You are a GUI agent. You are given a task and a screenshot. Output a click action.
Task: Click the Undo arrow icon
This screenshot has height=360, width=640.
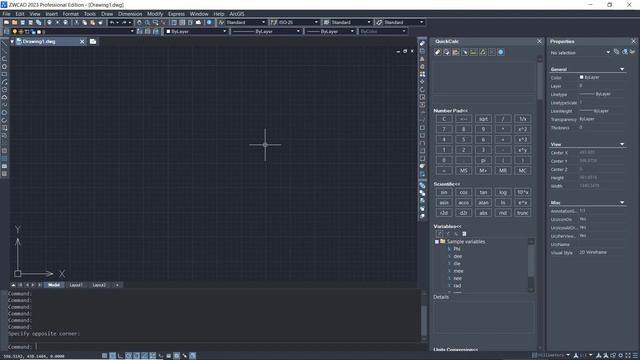pyautogui.click(x=112, y=22)
